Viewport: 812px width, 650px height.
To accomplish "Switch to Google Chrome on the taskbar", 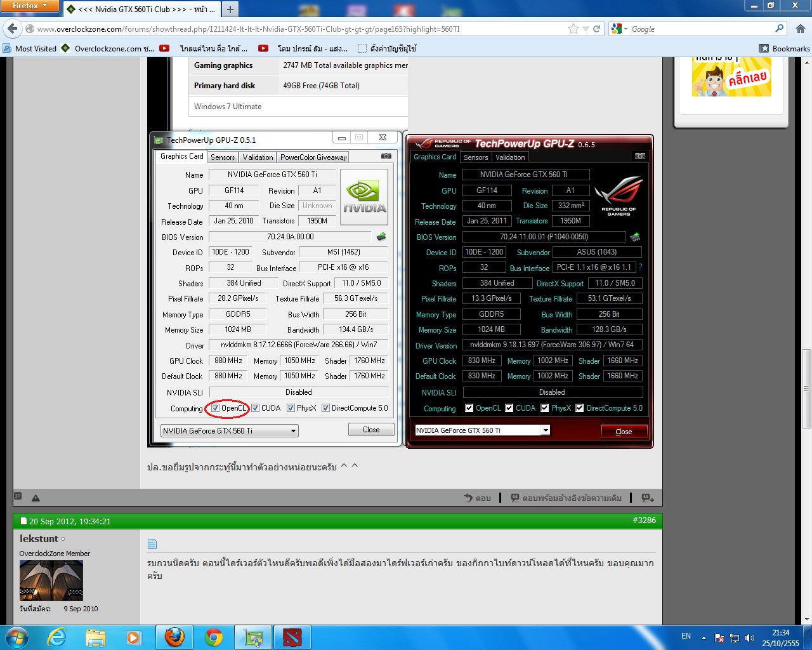I will tap(214, 637).
